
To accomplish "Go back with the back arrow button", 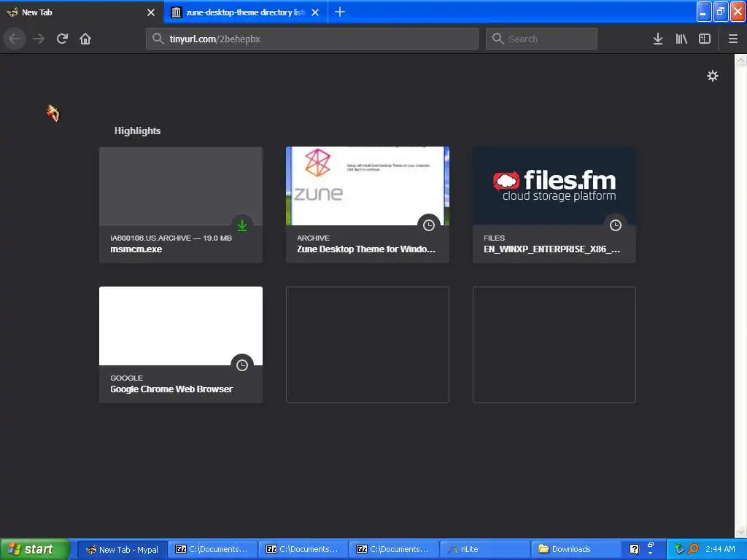I will click(x=15, y=39).
